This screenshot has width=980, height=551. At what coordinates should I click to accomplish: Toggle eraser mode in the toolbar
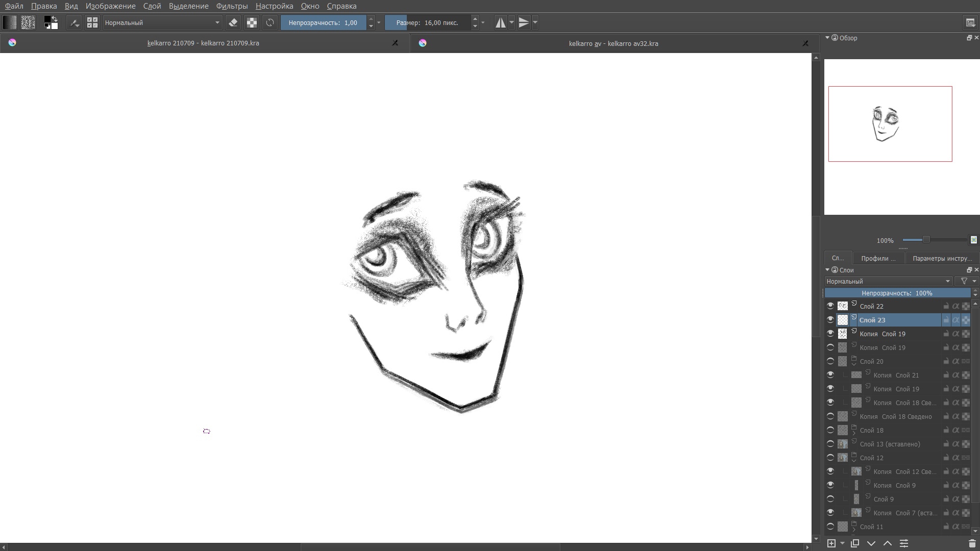pyautogui.click(x=233, y=22)
